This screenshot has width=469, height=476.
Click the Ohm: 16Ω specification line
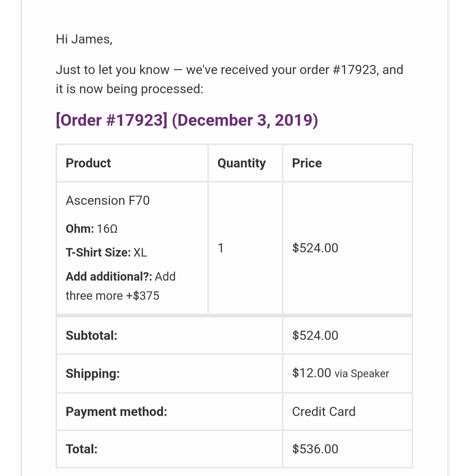point(92,228)
